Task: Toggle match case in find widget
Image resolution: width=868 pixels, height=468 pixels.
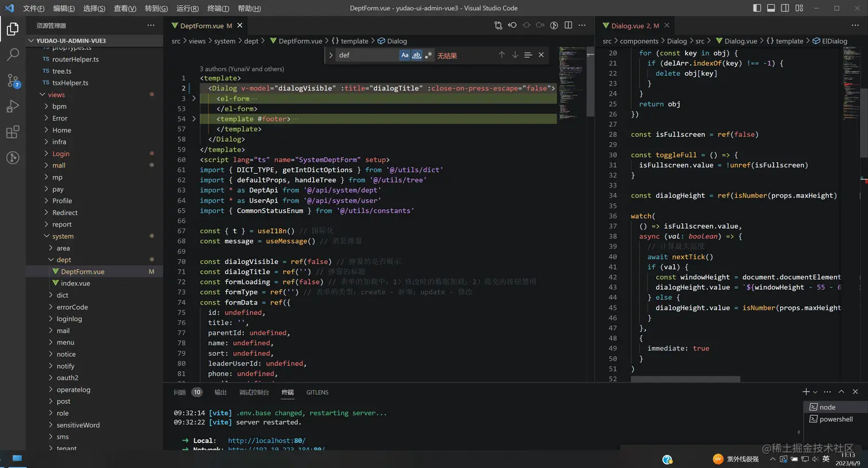Action: 405,55
